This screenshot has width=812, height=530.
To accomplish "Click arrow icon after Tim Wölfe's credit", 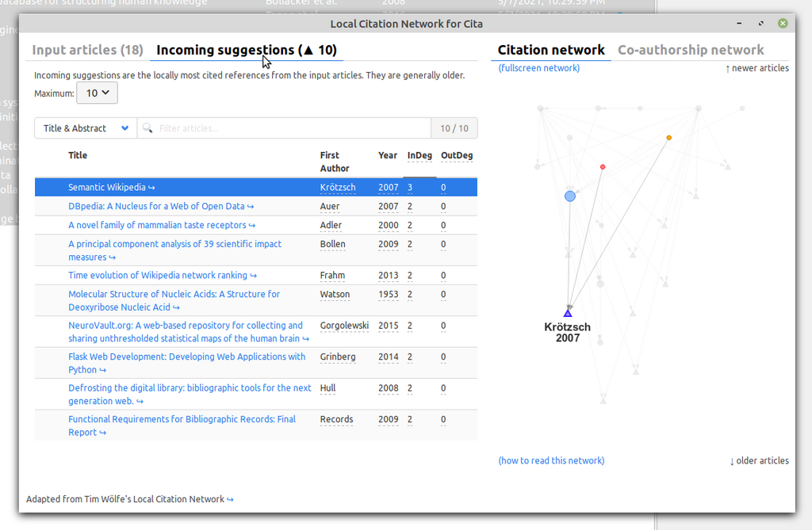I will tap(230, 499).
